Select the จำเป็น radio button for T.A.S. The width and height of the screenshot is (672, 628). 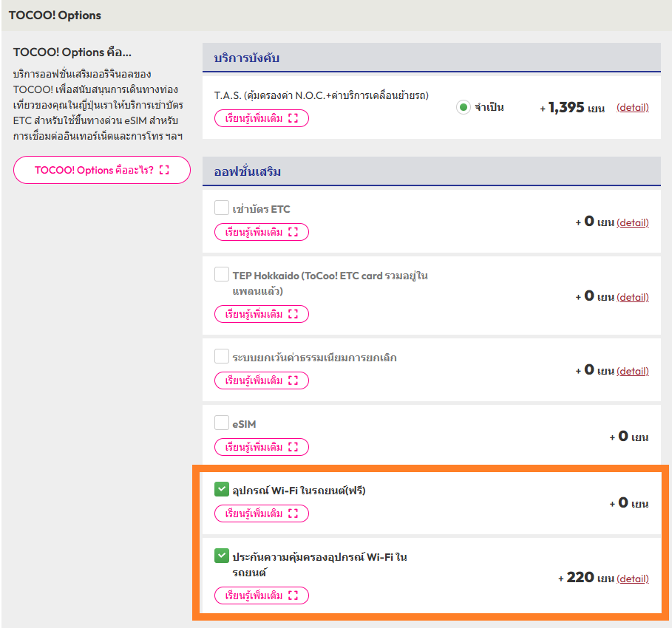click(464, 107)
